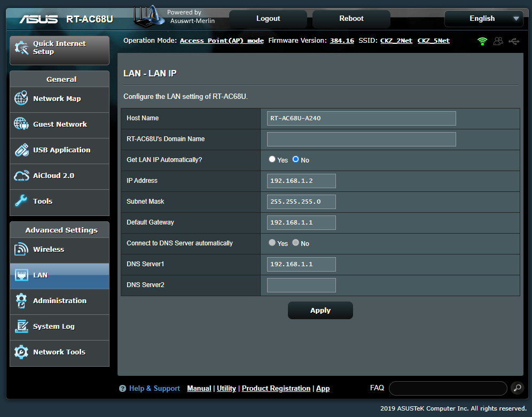Image resolution: width=532 pixels, height=417 pixels.
Task: Click the connected clients status icon
Action: 498,41
